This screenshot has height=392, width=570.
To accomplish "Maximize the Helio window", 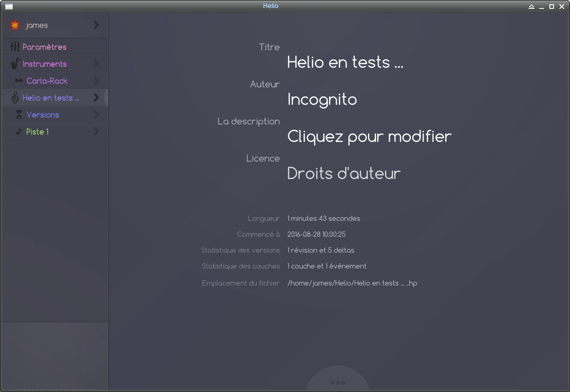I will coord(551,6).
